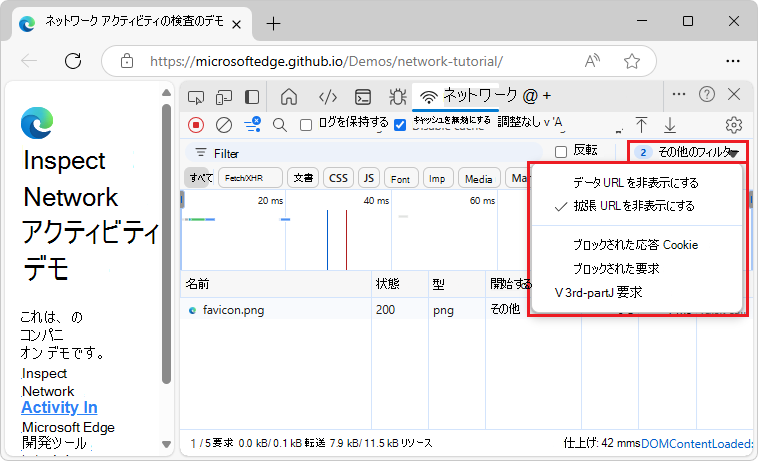View site information lock icon
Viewport: 758px width, 461px height.
pyautogui.click(x=127, y=61)
